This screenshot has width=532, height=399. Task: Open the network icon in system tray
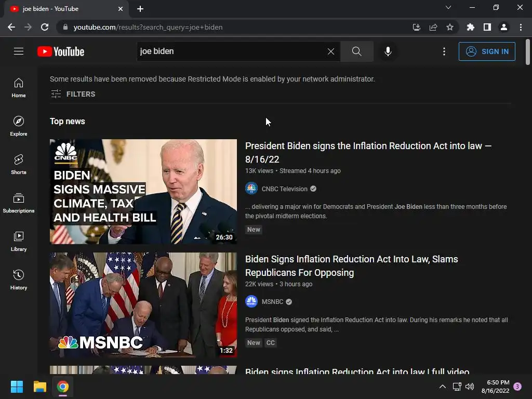(x=457, y=387)
